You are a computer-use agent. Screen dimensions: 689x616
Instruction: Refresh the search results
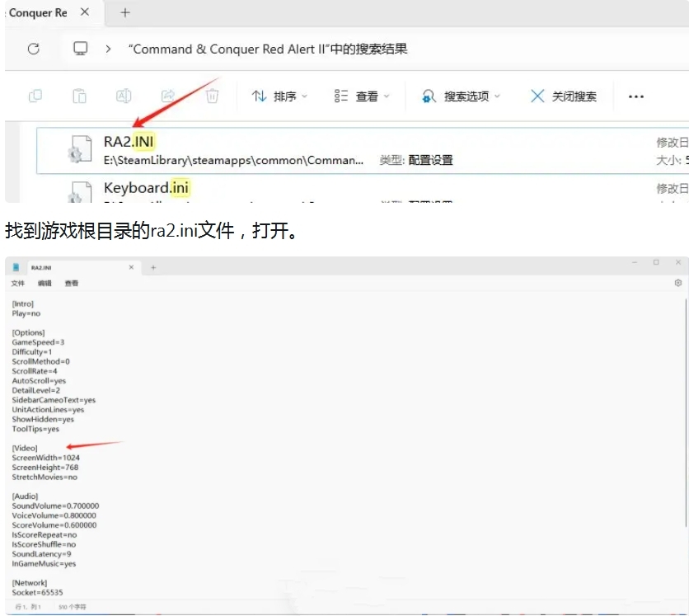click(34, 49)
